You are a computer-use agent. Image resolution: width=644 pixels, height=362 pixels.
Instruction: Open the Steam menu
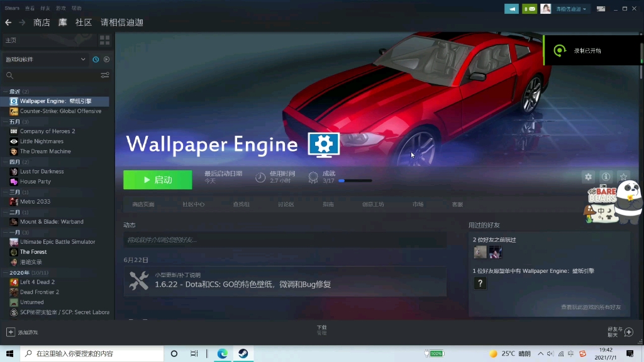click(x=12, y=8)
